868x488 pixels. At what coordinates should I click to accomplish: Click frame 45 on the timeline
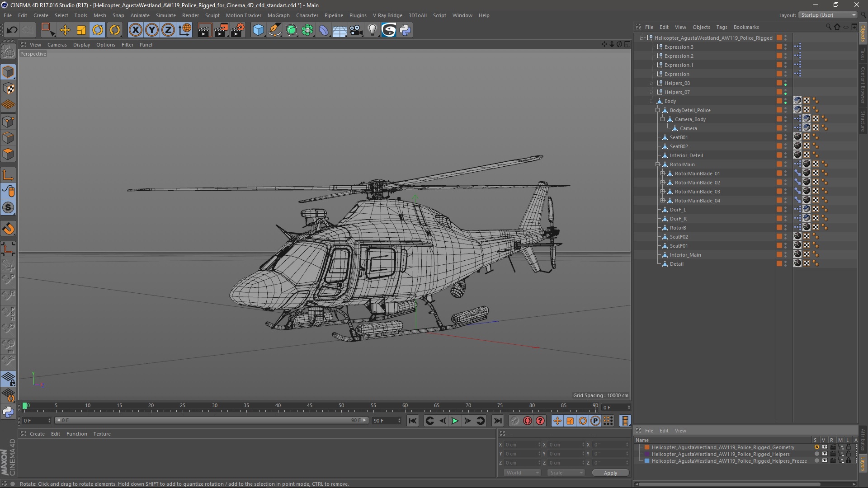point(310,406)
